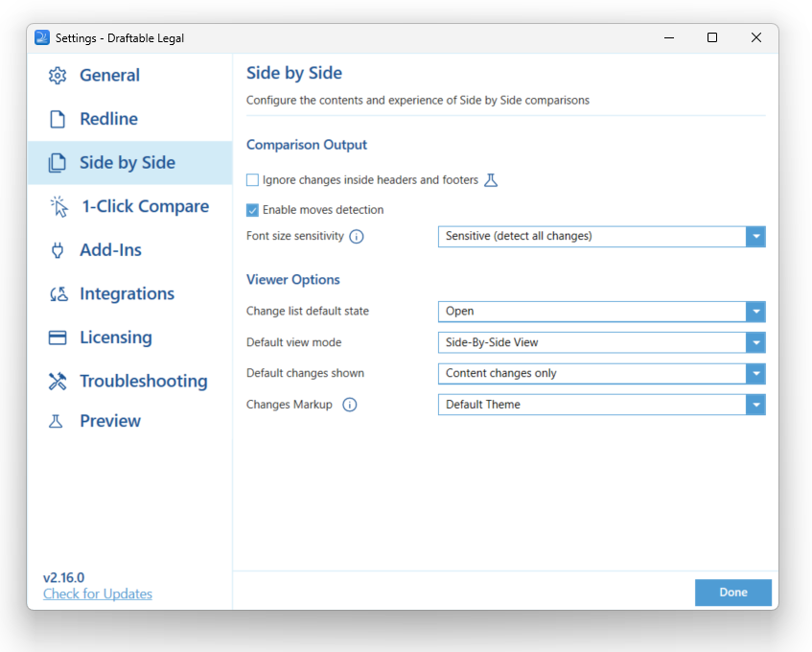Click the 'Configure the contents and experience' description
Viewport: 812px width, 652px height.
coord(418,101)
